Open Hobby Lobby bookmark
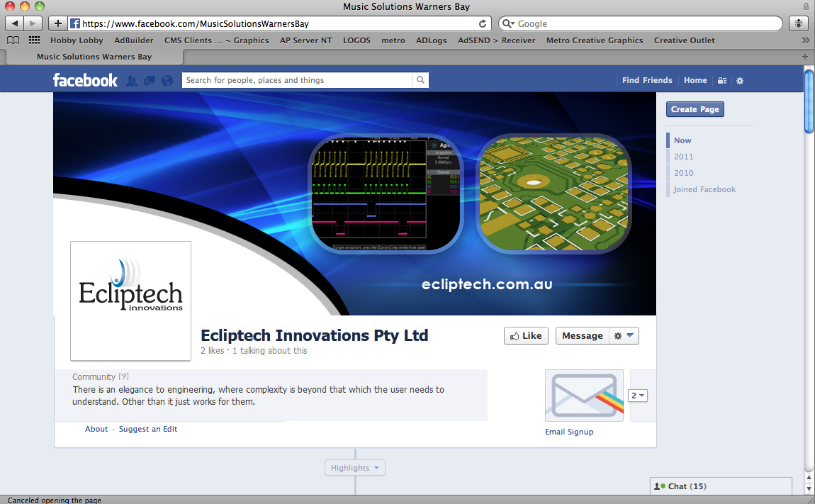This screenshot has height=504, width=815. pos(77,40)
